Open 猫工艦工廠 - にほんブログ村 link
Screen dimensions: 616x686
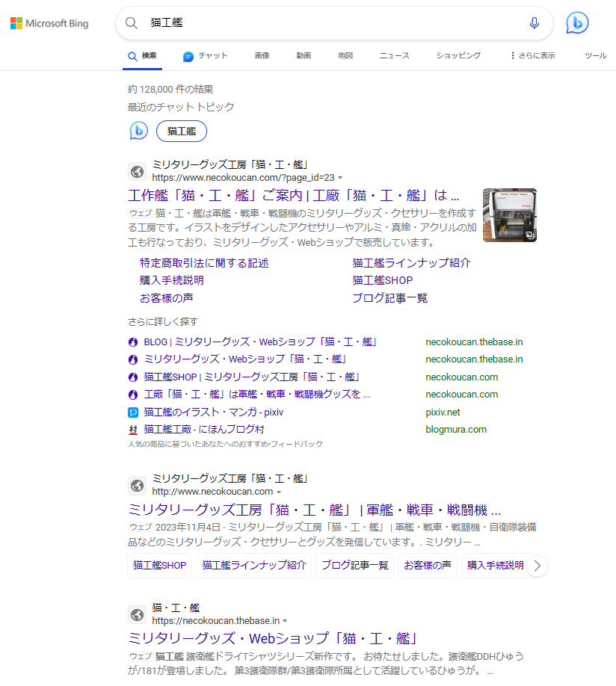click(204, 429)
